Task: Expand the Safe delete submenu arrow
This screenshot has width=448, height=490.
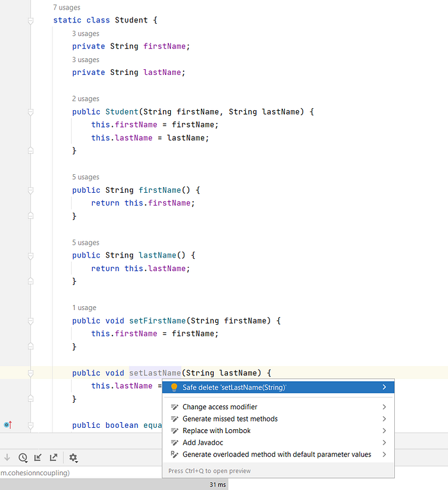Action: pyautogui.click(x=384, y=388)
